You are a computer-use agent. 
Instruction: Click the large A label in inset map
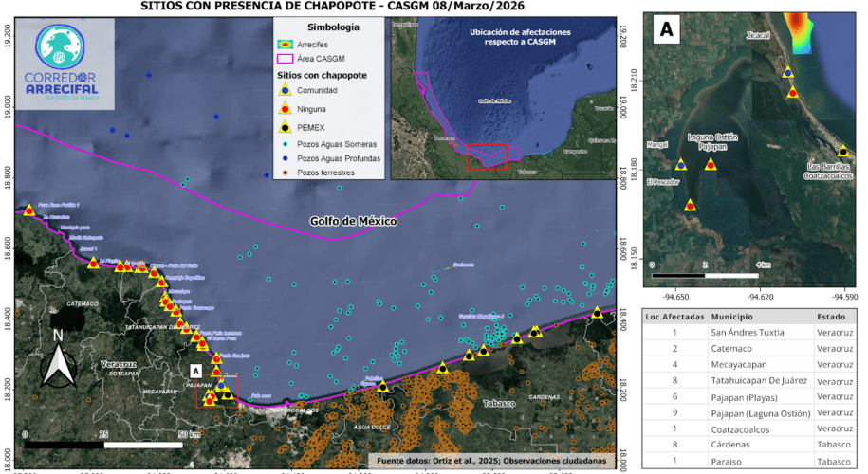pyautogui.click(x=667, y=29)
